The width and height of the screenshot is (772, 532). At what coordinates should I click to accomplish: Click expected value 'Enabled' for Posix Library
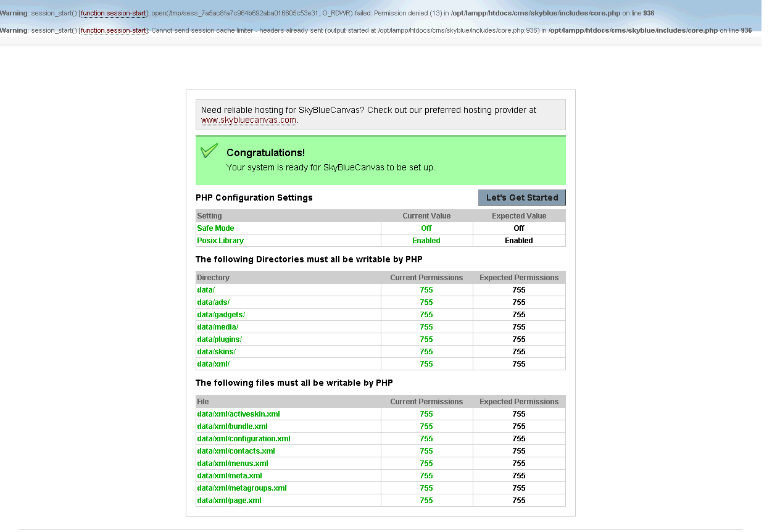(519, 241)
